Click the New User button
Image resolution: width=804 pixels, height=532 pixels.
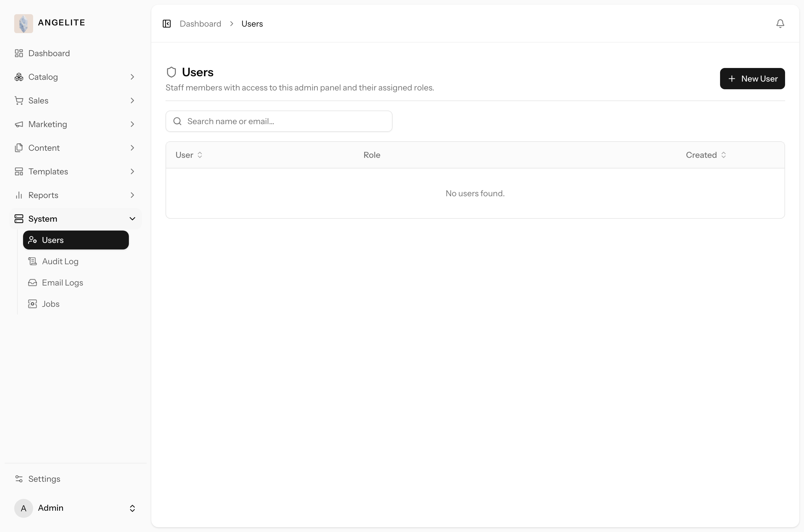[752, 79]
